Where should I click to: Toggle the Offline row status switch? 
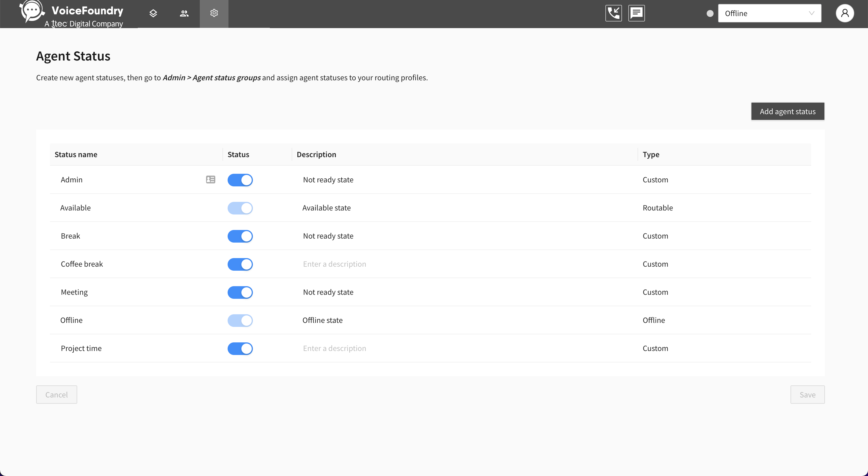pyautogui.click(x=240, y=321)
